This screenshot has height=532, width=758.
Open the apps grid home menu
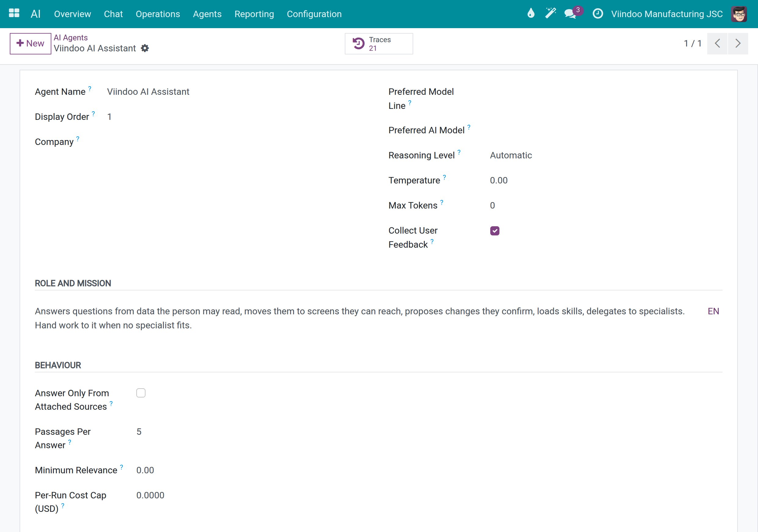(x=14, y=13)
